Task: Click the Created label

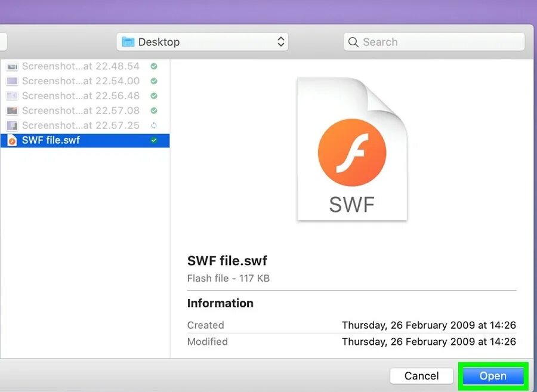Action: click(x=205, y=325)
